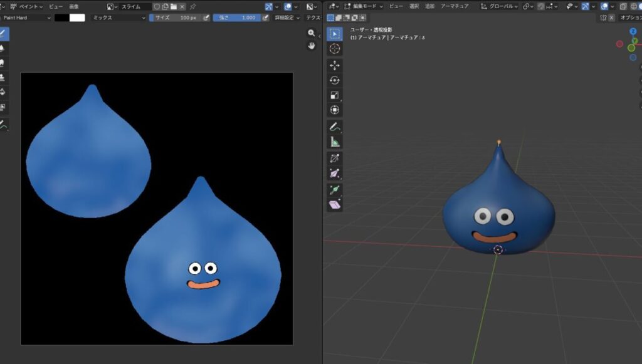Open the 画像 menu in image editor

pyautogui.click(x=74, y=6)
